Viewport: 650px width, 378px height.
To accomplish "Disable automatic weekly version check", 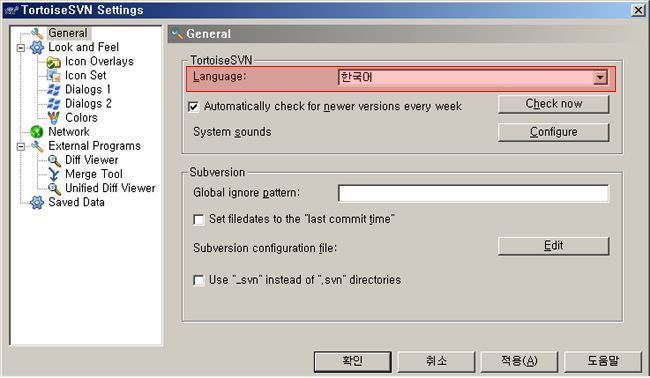I will point(193,107).
